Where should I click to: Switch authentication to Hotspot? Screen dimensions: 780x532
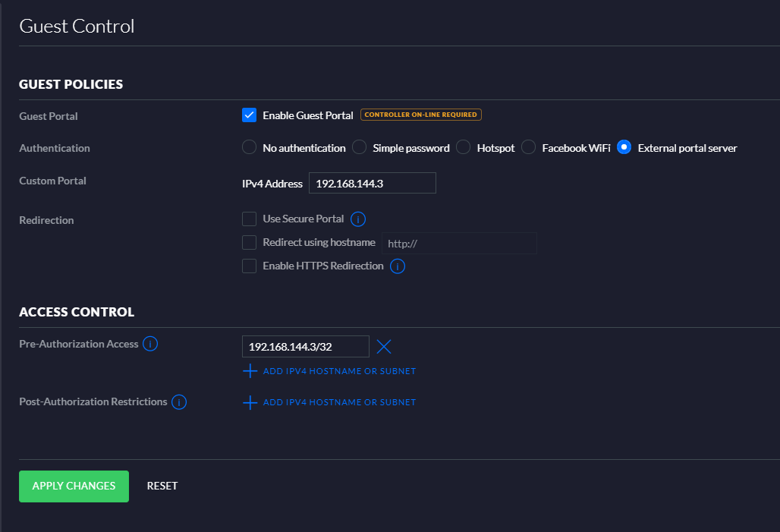462,147
